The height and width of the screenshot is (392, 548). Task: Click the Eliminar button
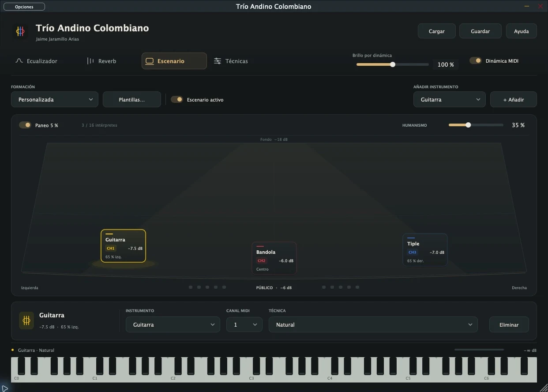(509, 324)
